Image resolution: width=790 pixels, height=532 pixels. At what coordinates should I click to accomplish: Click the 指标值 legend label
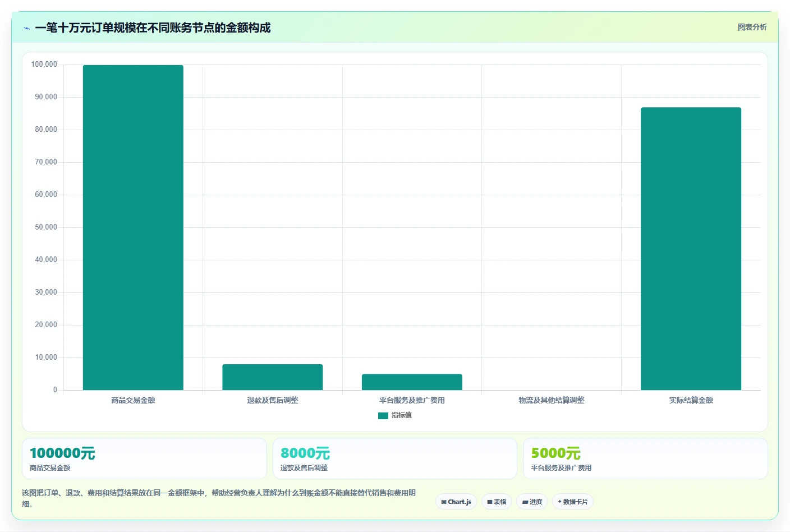click(402, 415)
